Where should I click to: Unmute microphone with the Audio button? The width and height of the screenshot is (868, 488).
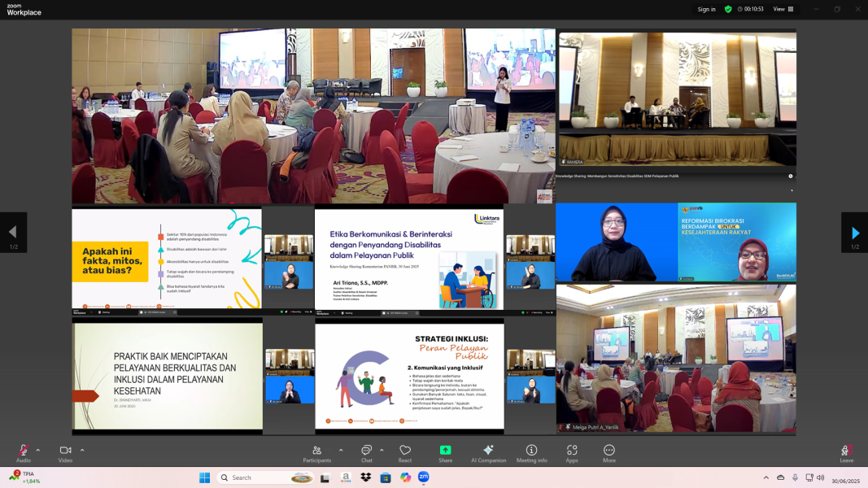[23, 451]
